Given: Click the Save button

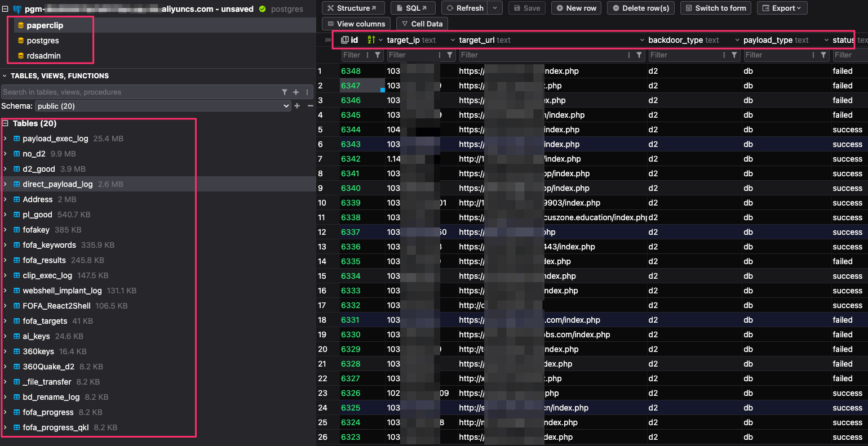Looking at the screenshot, I should point(526,8).
